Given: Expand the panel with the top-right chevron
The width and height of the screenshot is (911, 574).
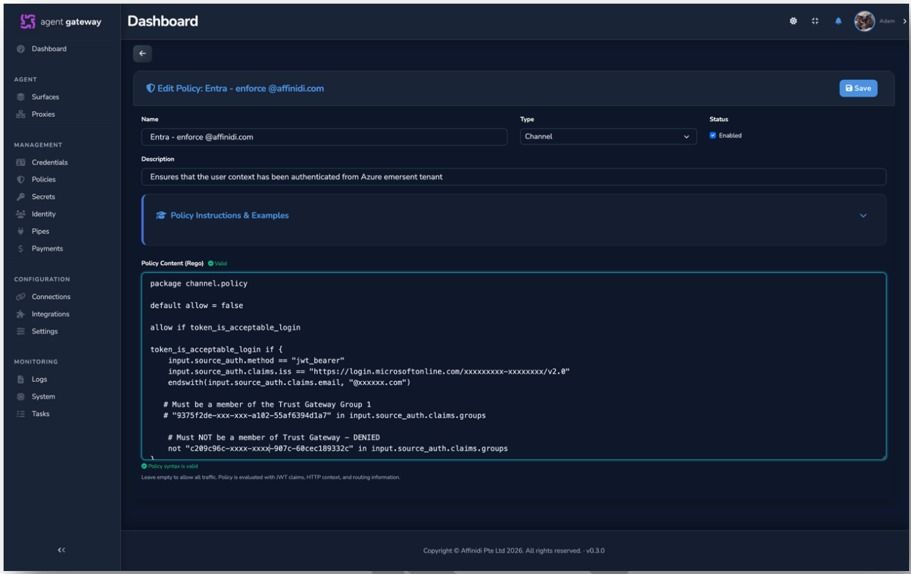Looking at the screenshot, I should point(905,21).
